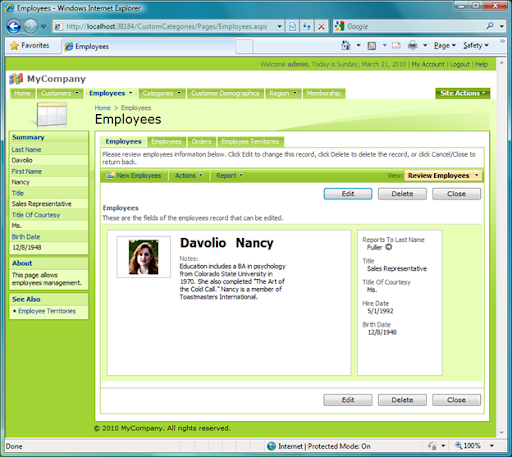This screenshot has height=457, width=512.
Task: Refresh the page with the refresh icon
Action: (x=307, y=26)
